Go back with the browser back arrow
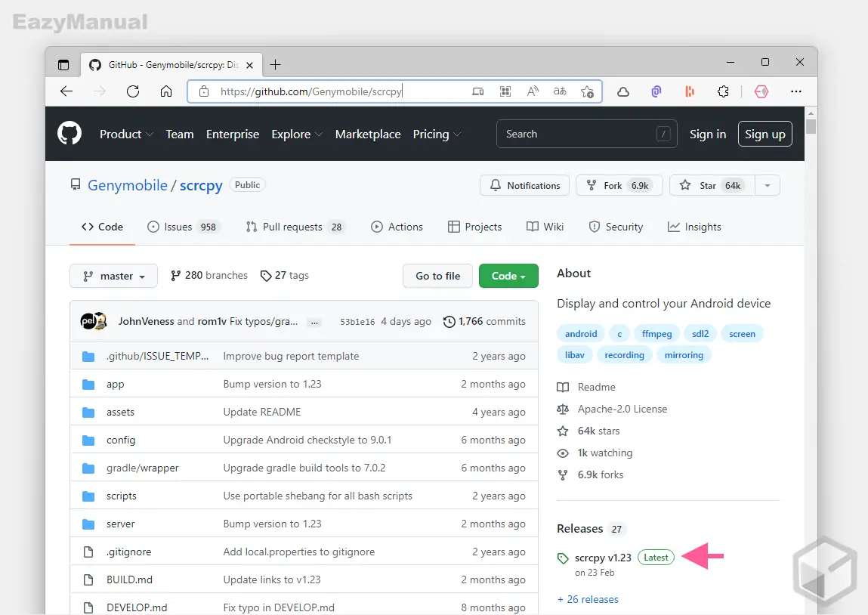Viewport: 868px width, 615px height. click(66, 91)
